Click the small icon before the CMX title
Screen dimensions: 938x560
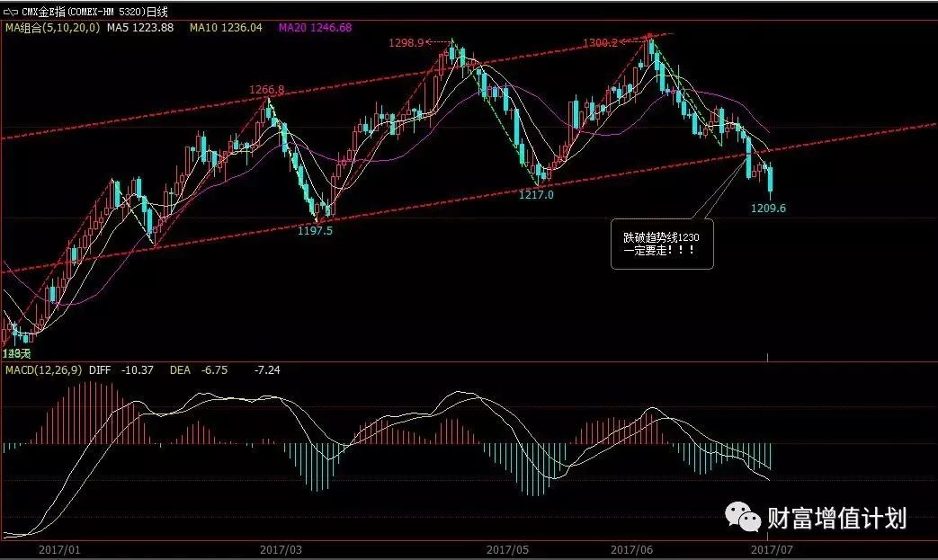click(x=11, y=12)
